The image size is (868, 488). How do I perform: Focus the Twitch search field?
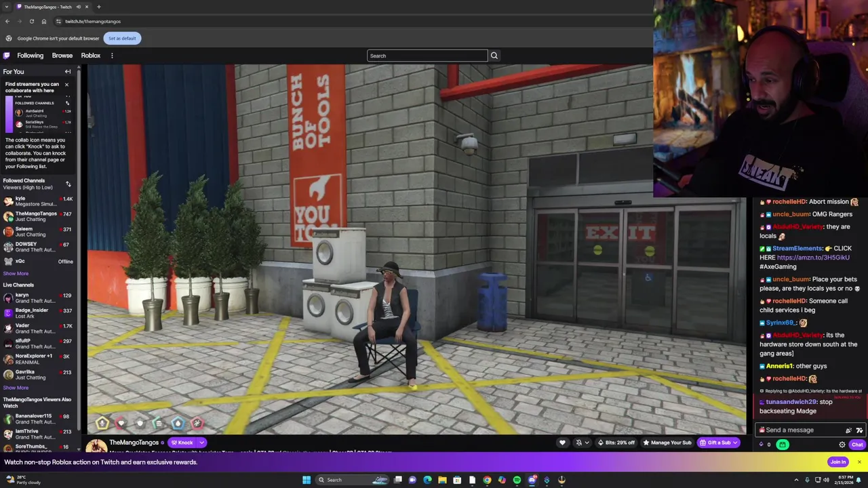pos(427,56)
